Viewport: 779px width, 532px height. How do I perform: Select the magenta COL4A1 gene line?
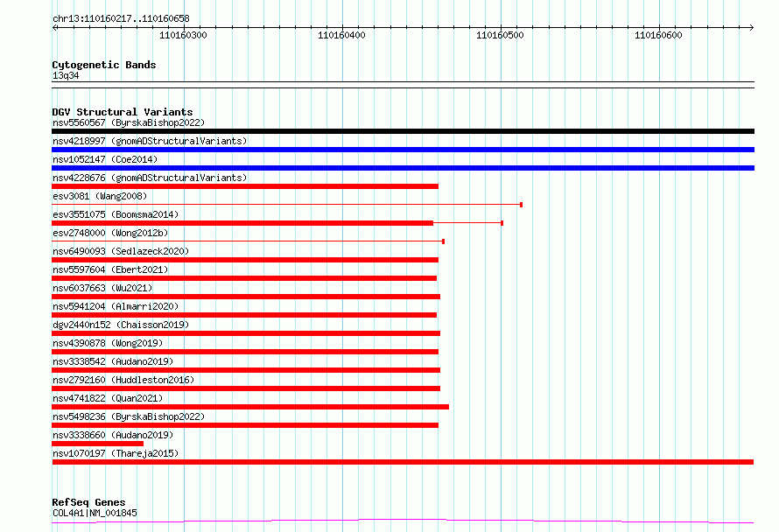(x=403, y=521)
